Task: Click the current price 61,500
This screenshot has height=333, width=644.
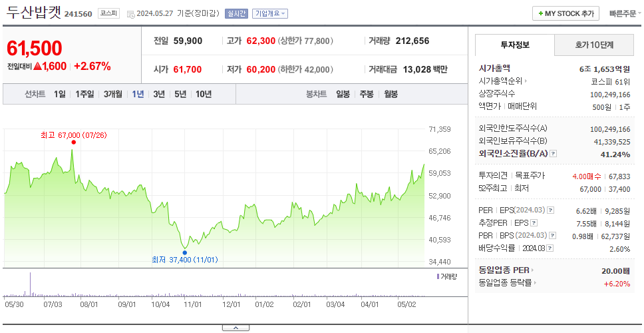Action: [35, 49]
